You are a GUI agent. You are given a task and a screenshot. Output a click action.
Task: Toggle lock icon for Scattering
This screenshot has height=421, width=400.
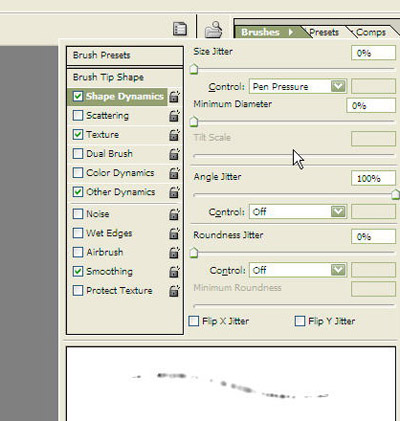pos(174,116)
